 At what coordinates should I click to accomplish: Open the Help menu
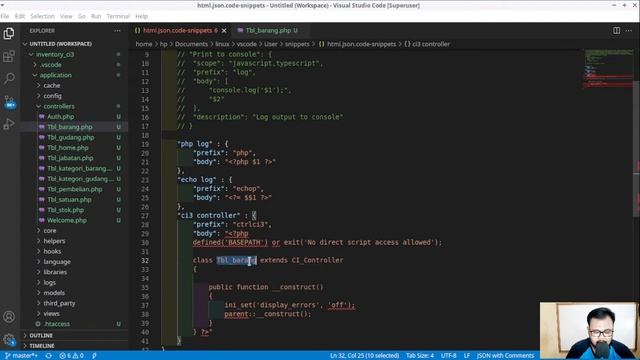point(142,16)
